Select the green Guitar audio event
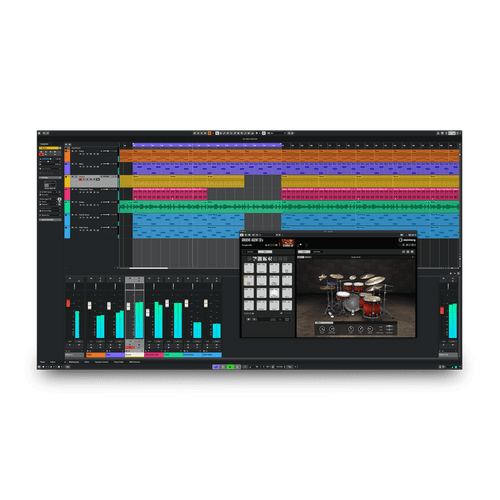The width and height of the screenshot is (500, 500). tap(289, 207)
